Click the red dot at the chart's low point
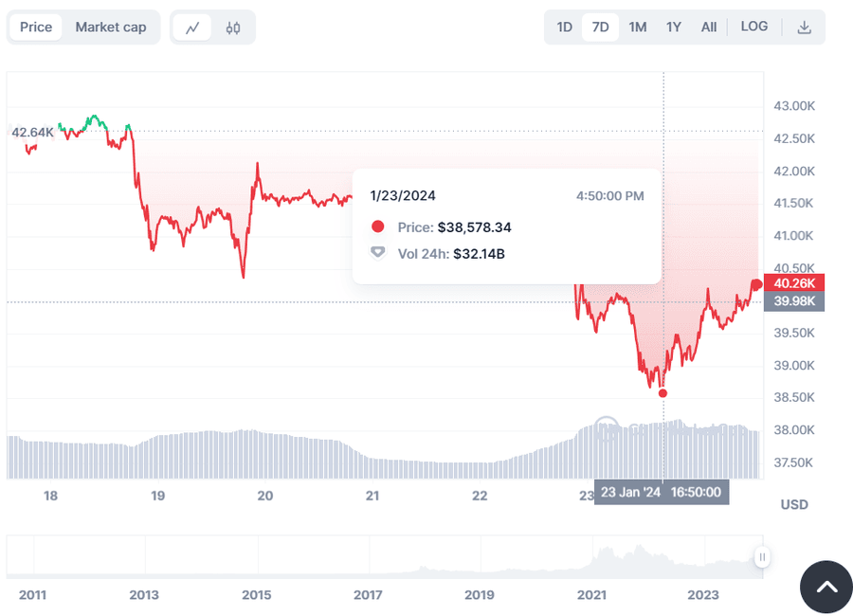 point(662,392)
